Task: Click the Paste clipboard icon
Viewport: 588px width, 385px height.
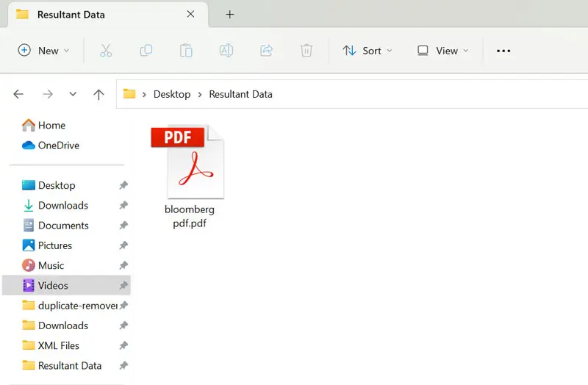Action: coord(186,51)
